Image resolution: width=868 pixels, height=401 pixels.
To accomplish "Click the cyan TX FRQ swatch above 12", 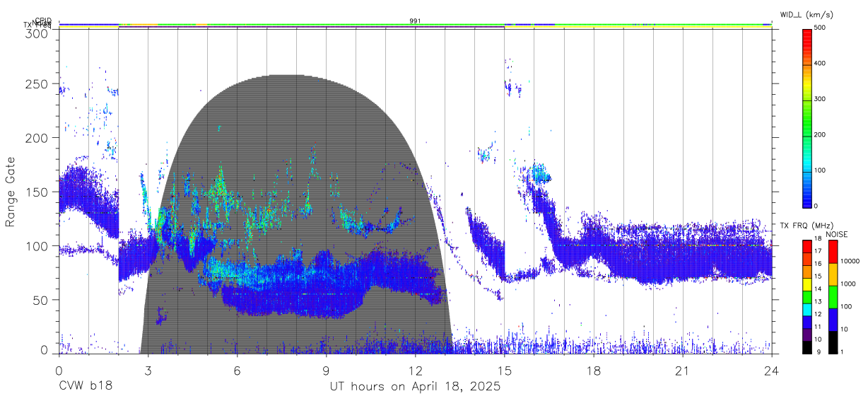I will (x=807, y=309).
